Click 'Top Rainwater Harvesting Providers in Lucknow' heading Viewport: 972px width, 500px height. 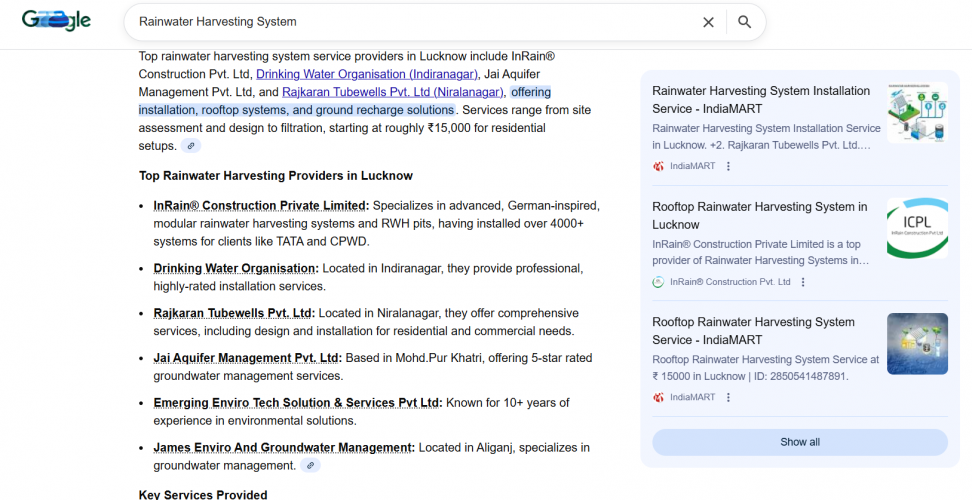pyautogui.click(x=276, y=176)
